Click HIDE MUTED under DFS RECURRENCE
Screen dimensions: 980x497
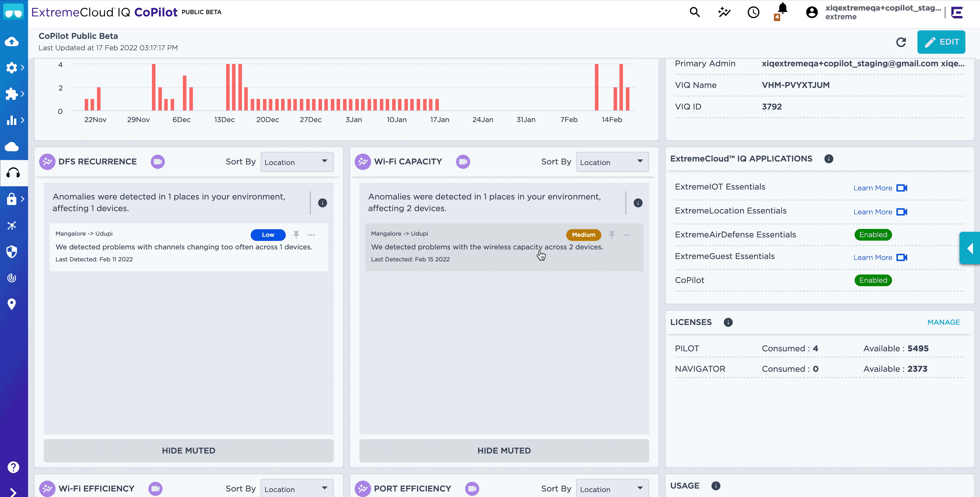pos(189,451)
